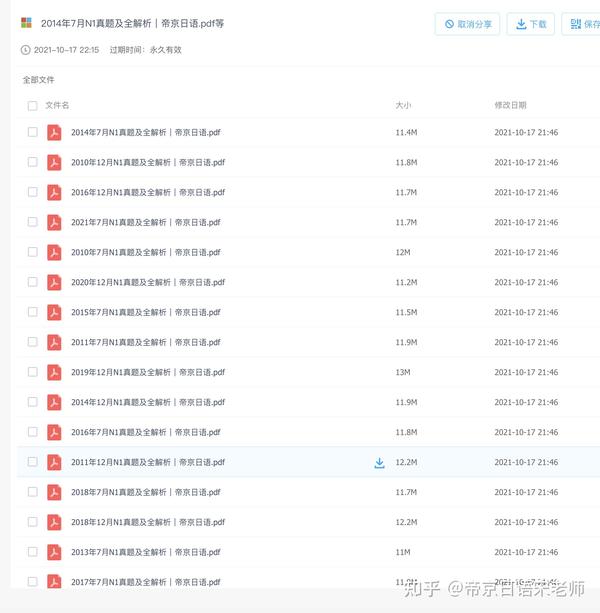Click the PDF icon for 2021年7月N1真题
Image resolution: width=600 pixels, height=613 pixels.
(54, 222)
